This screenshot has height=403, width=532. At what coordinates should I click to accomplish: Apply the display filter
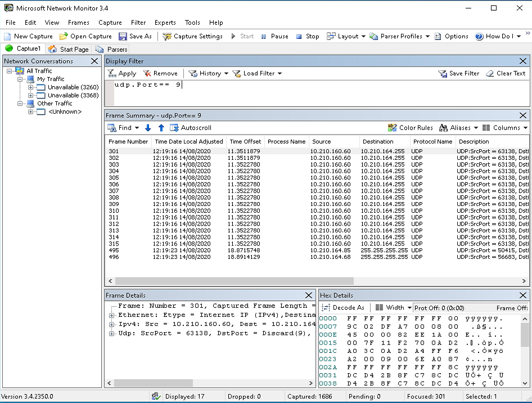coord(122,73)
